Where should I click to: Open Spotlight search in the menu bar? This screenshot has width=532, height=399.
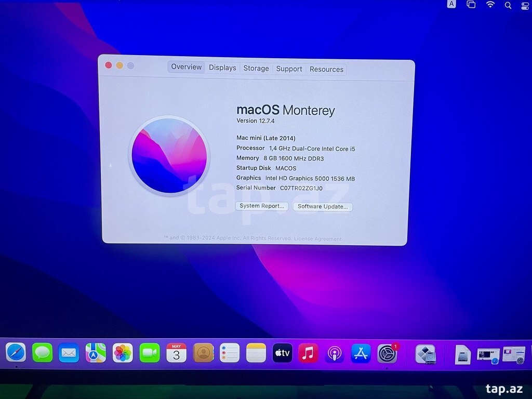(508, 5)
